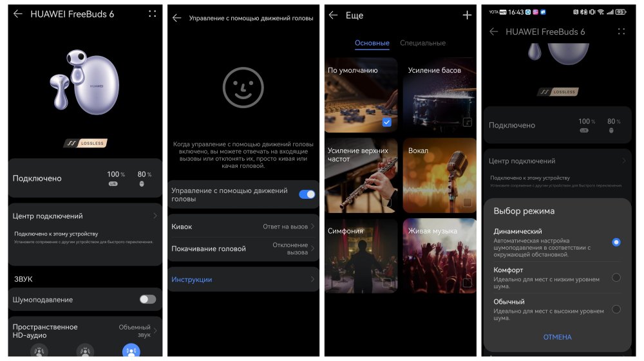The width and height of the screenshot is (644, 361).
Task: Tap the Wi-Fi icon in the status bar
Action: 600,12
